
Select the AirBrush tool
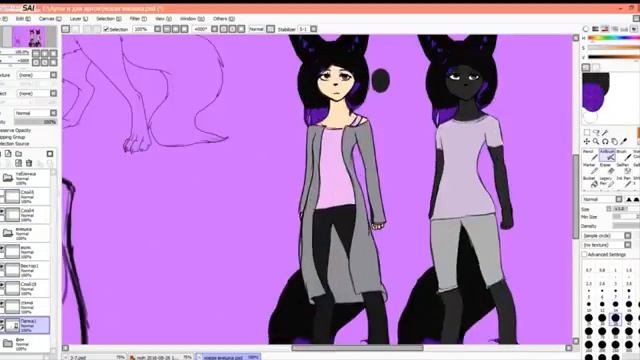pyautogui.click(x=607, y=155)
